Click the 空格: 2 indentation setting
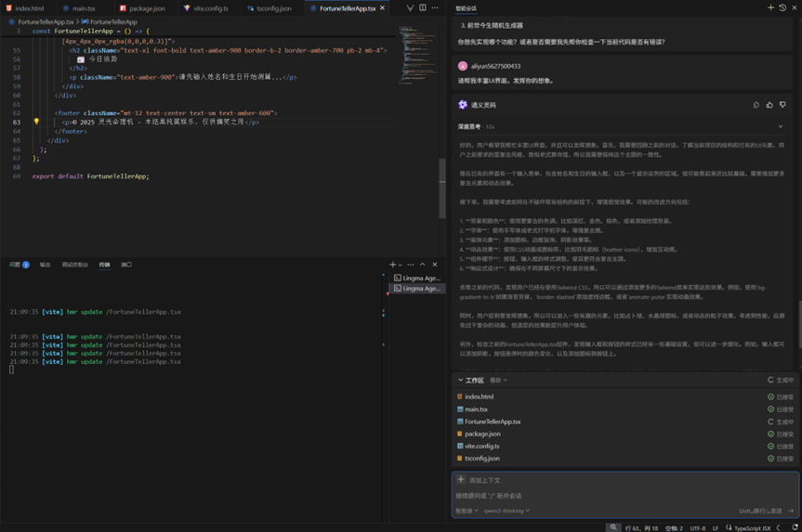 pos(674,528)
